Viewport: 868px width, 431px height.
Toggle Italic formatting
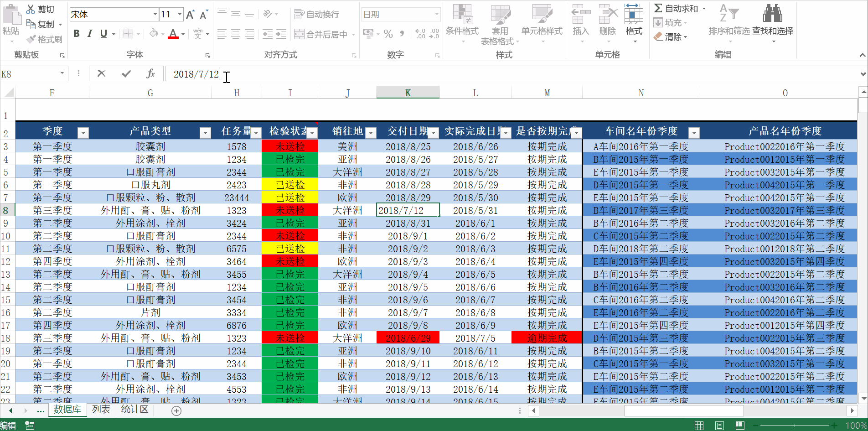[x=90, y=34]
